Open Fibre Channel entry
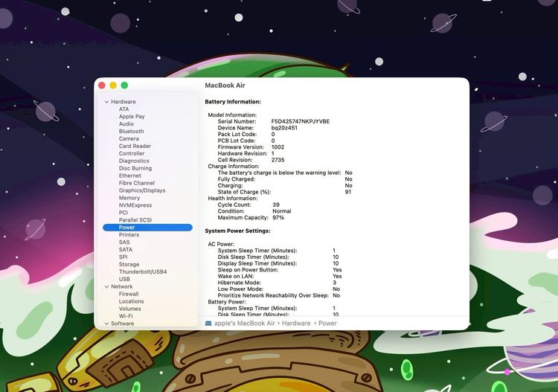 [137, 183]
